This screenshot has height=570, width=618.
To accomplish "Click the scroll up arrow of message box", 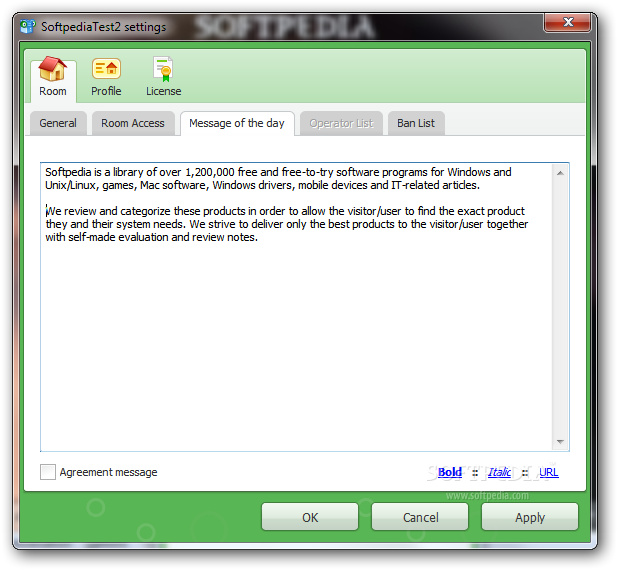I will click(560, 173).
